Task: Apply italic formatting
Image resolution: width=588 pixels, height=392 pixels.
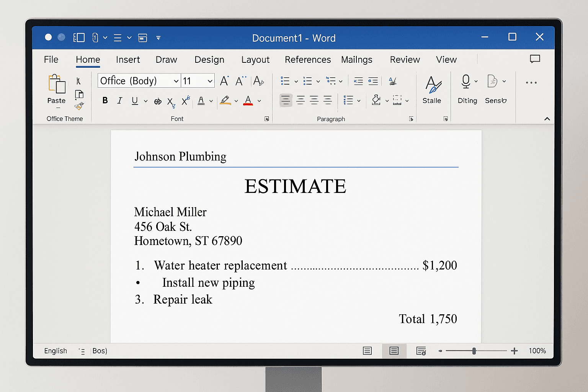Action: [120, 100]
